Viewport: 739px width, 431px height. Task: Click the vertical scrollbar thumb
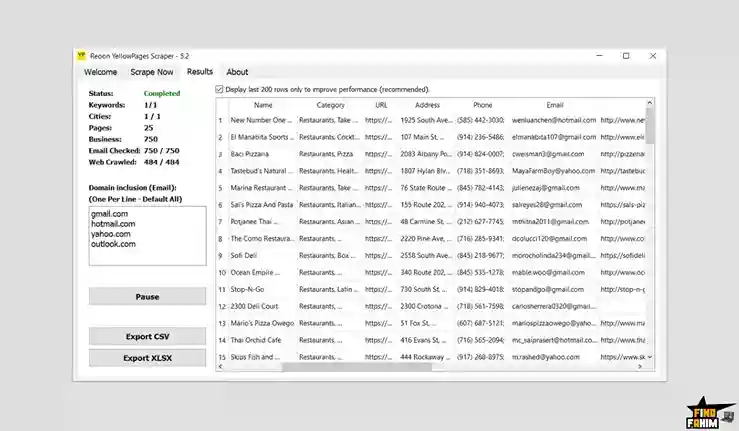point(650,125)
